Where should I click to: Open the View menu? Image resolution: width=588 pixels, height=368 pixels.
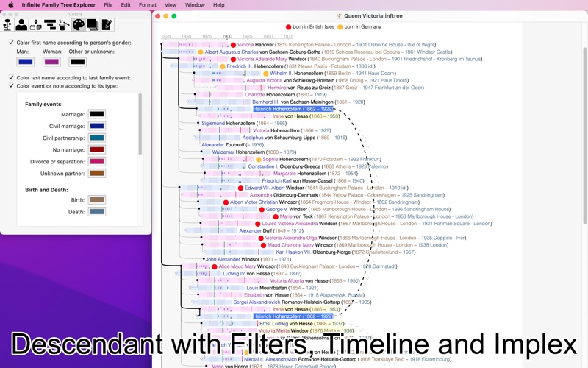[171, 5]
